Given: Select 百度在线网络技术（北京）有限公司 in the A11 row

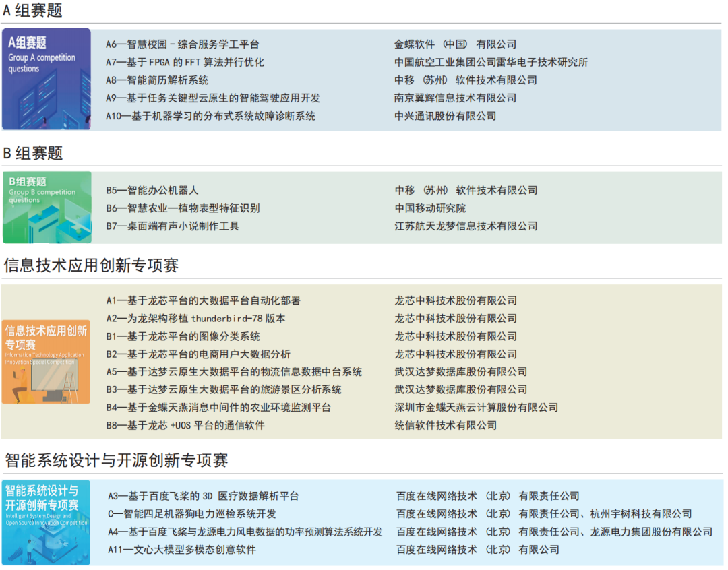Looking at the screenshot, I should pyautogui.click(x=478, y=550).
